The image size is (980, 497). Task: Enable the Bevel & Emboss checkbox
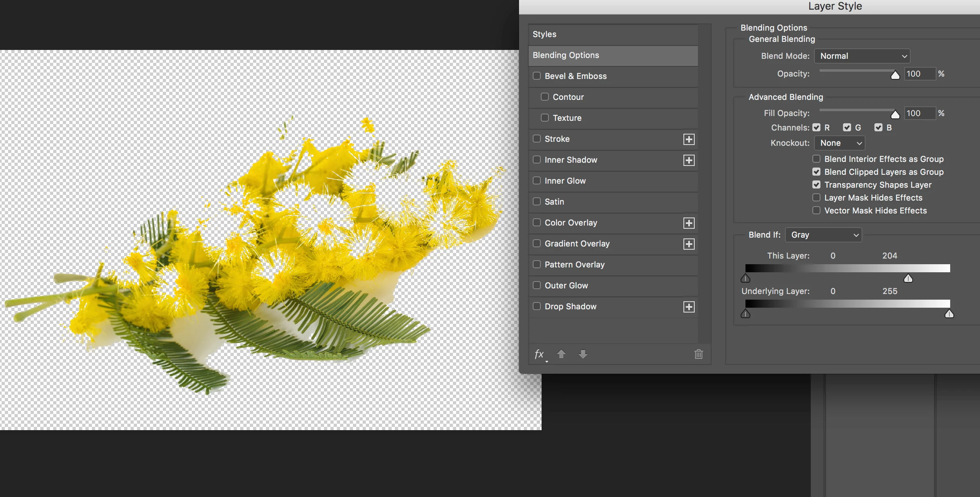(x=537, y=76)
